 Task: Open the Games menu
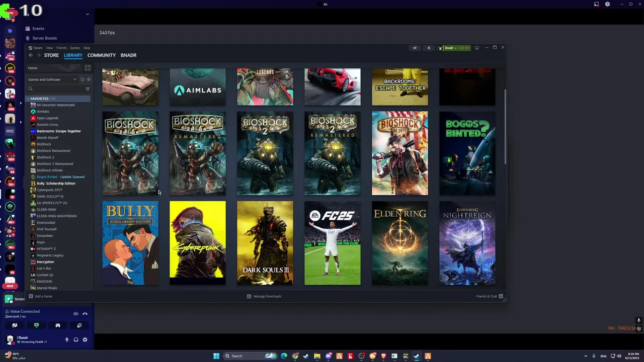[x=75, y=48]
